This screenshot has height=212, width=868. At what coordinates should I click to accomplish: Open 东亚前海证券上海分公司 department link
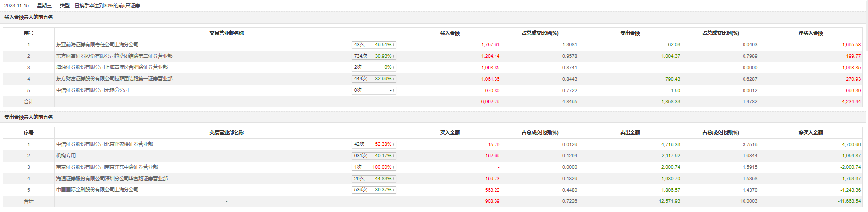tap(97, 45)
